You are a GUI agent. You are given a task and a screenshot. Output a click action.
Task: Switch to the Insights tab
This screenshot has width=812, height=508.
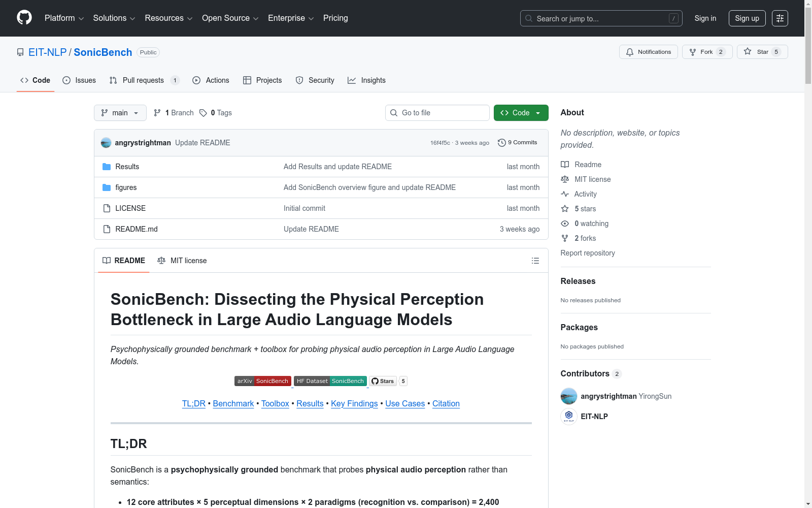point(366,80)
